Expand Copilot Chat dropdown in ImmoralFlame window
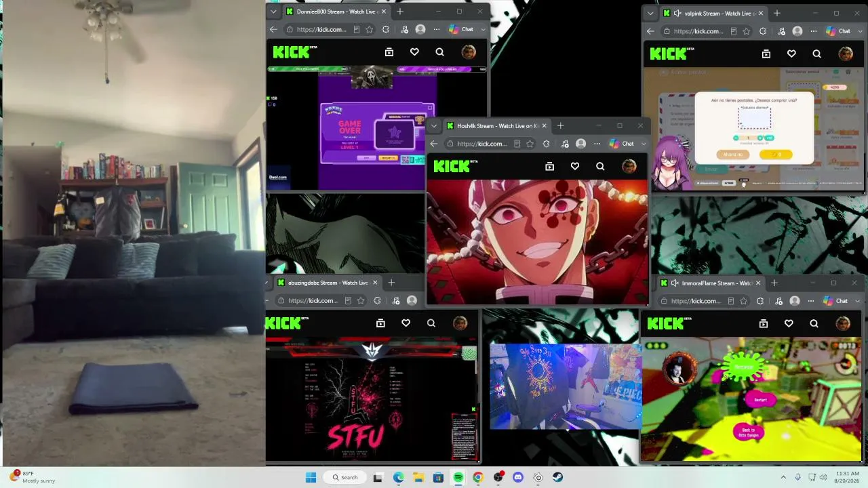Screen dimensions: 868x488 [x=857, y=301]
